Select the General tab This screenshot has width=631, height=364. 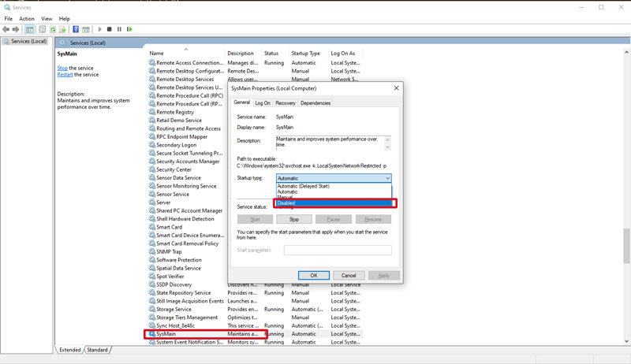pyautogui.click(x=242, y=102)
